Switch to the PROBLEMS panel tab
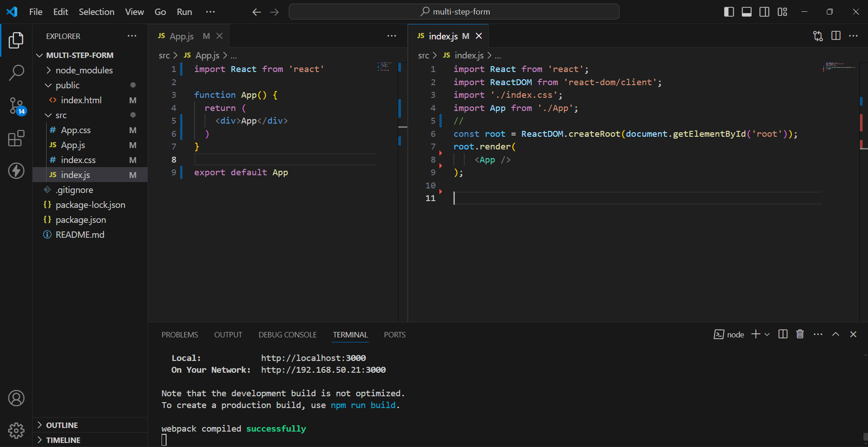This screenshot has width=868, height=447. click(x=180, y=335)
